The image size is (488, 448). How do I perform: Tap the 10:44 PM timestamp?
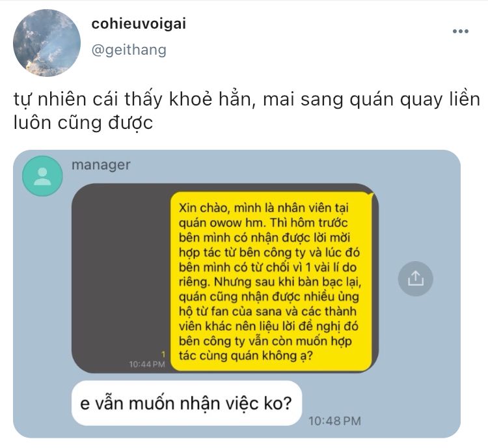point(147,364)
